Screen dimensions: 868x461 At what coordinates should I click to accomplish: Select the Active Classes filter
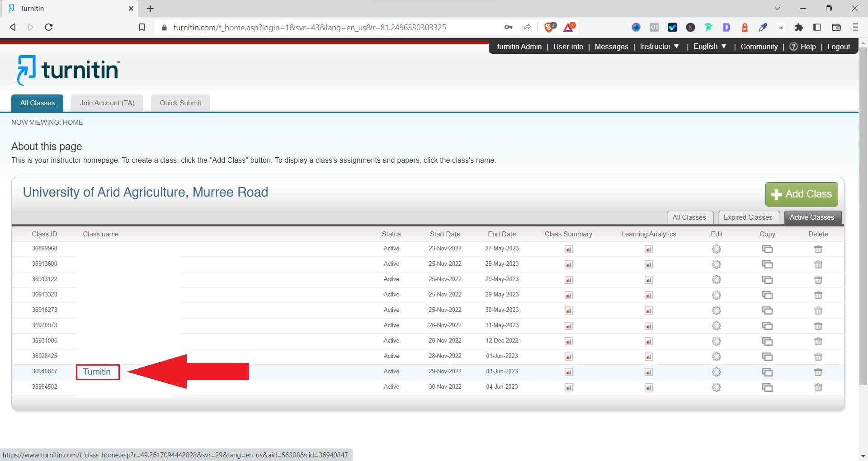click(x=812, y=217)
